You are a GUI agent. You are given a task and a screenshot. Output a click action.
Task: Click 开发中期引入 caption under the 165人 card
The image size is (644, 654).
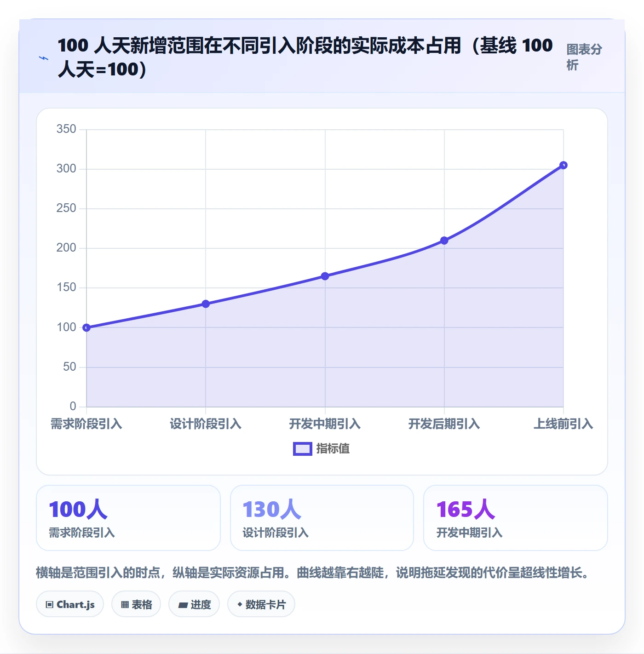[469, 533]
